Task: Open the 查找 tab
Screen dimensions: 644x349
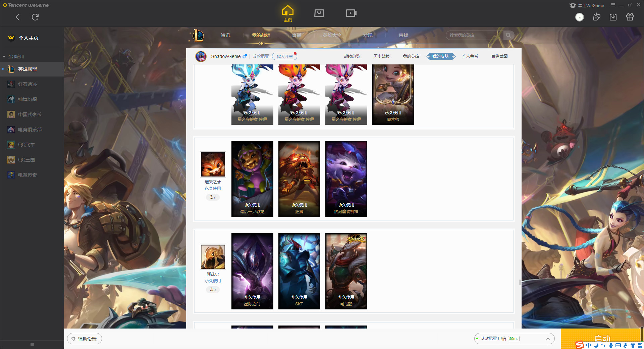Action: (x=403, y=35)
